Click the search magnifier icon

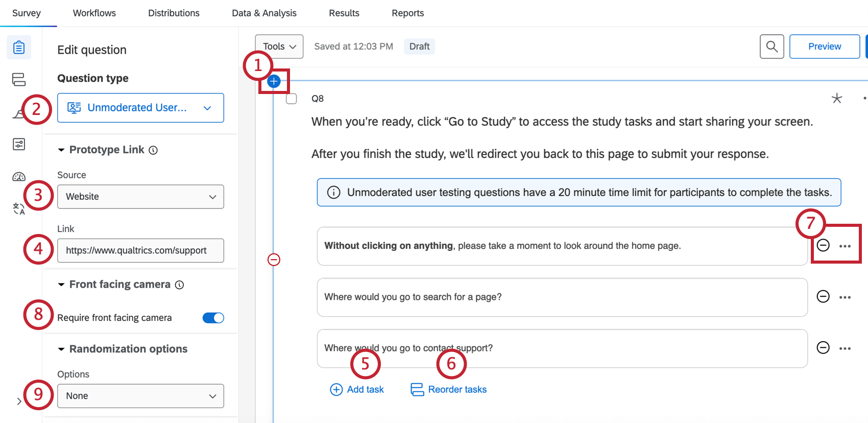point(771,46)
